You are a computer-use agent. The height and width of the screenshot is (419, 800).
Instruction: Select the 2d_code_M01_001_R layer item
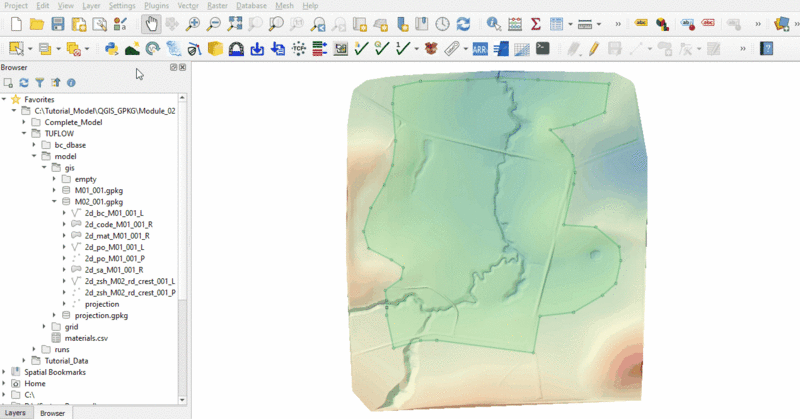tap(118, 224)
